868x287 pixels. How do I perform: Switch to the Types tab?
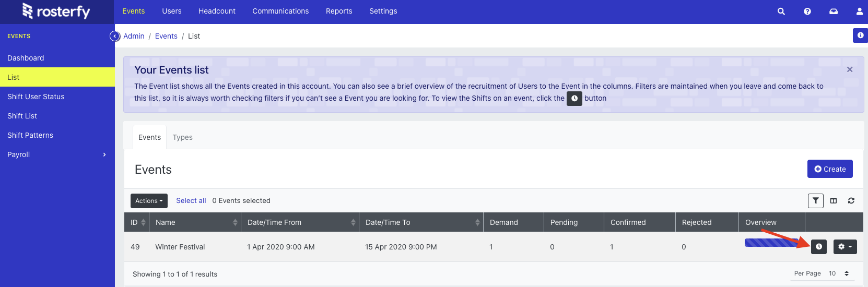[182, 137]
